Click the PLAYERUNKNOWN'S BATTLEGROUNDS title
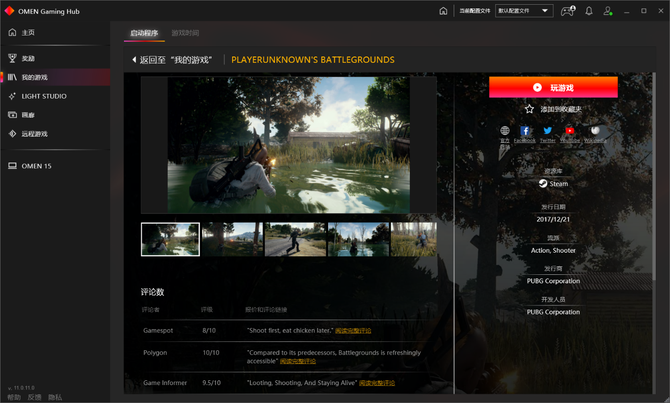 click(x=313, y=60)
